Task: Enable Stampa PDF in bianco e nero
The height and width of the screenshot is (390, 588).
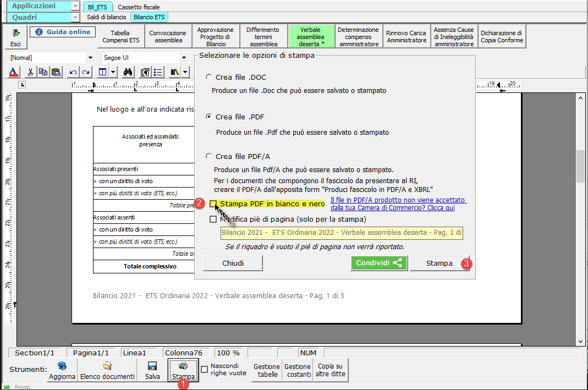Action: [x=213, y=204]
